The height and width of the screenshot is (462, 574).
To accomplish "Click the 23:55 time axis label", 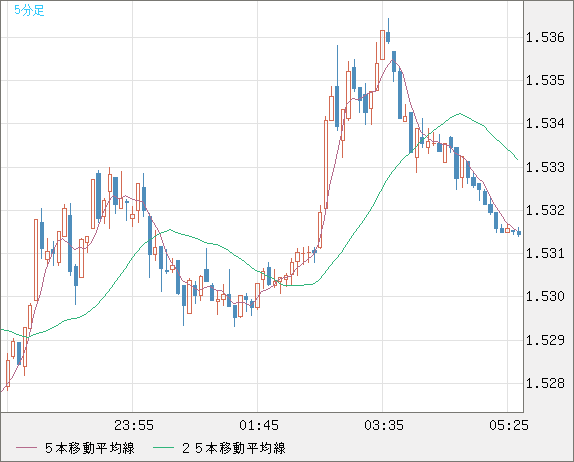I will coord(134,425).
